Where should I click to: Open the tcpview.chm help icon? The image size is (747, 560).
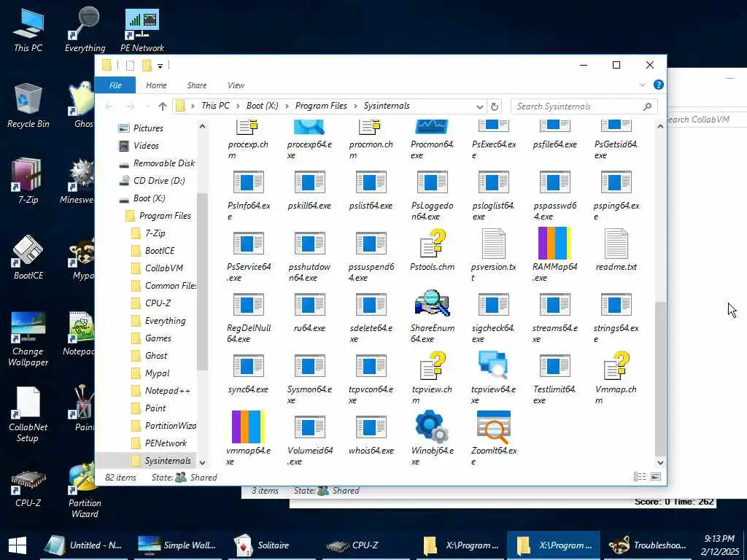pyautogui.click(x=433, y=366)
